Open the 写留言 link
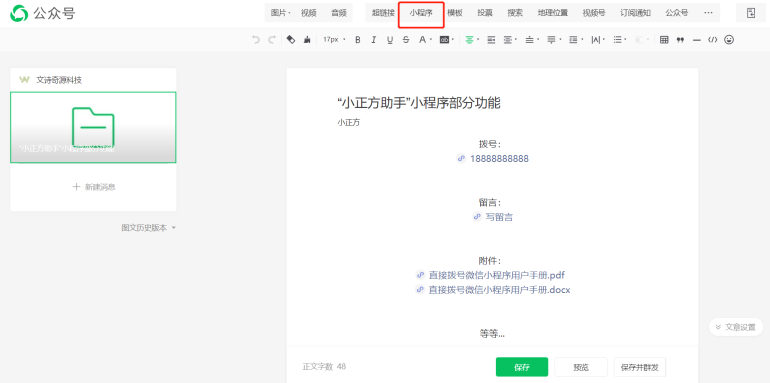Image resolution: width=770 pixels, height=383 pixels. (x=499, y=217)
